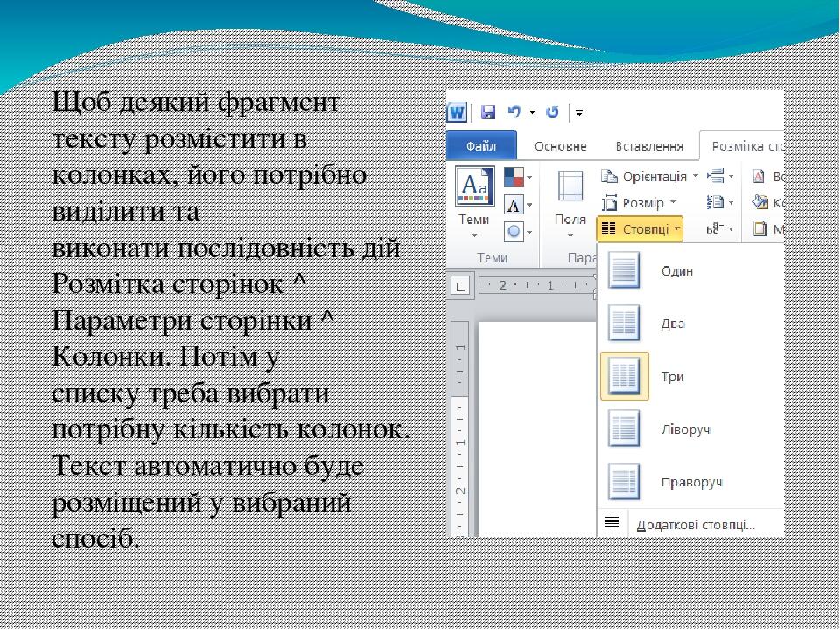Click on the horizontal ruler
Viewport: 840px width, 630px height.
click(x=537, y=285)
